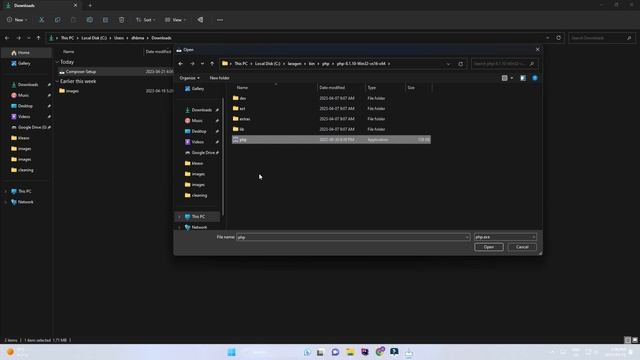The image size is (640, 360).
Task: Click the Copy icon in Explorer toolbar
Action: tap(58, 20)
